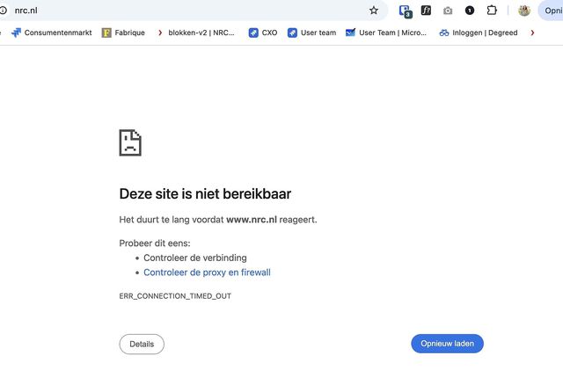This screenshot has width=563, height=392.
Task: Click the Deze site is niet bereikbaar heading
Action: (205, 193)
